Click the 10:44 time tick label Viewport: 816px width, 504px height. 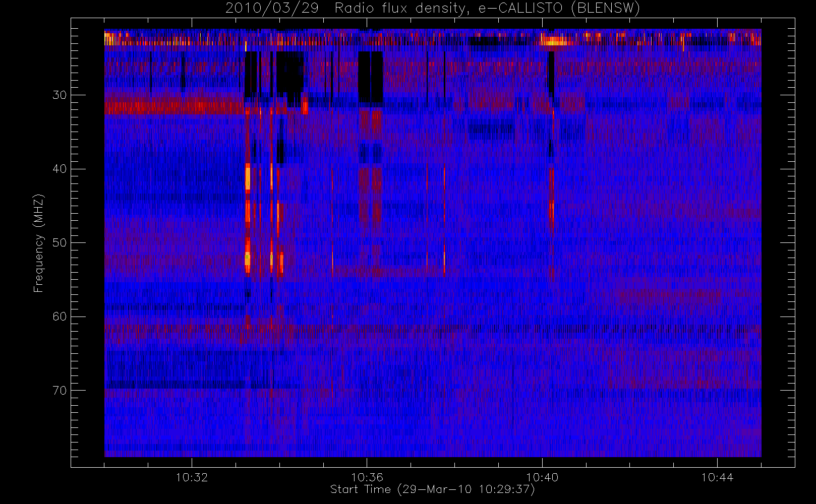717,477
